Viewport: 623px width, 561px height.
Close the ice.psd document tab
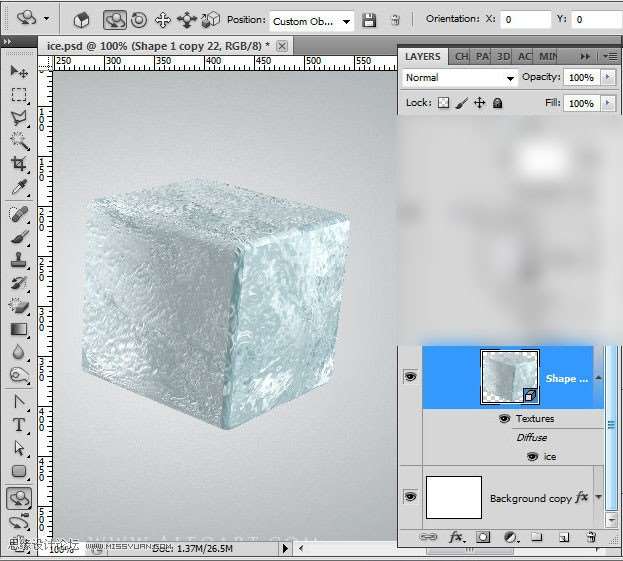[282, 46]
